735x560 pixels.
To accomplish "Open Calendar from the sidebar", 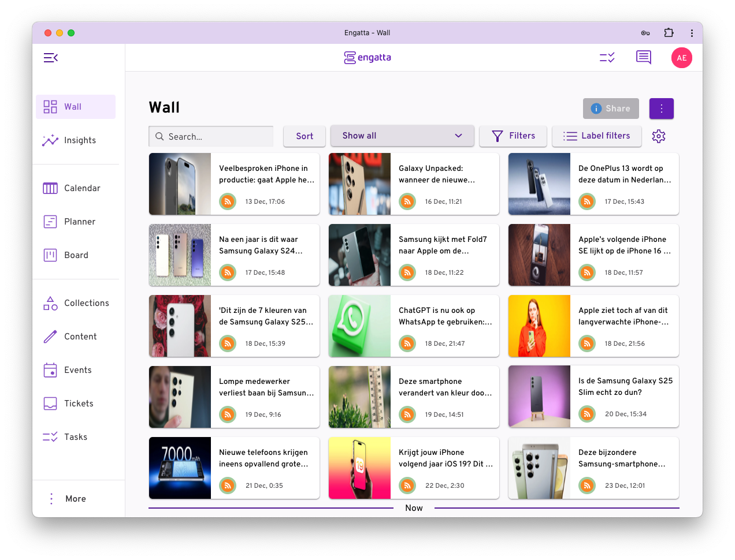I will [x=82, y=188].
